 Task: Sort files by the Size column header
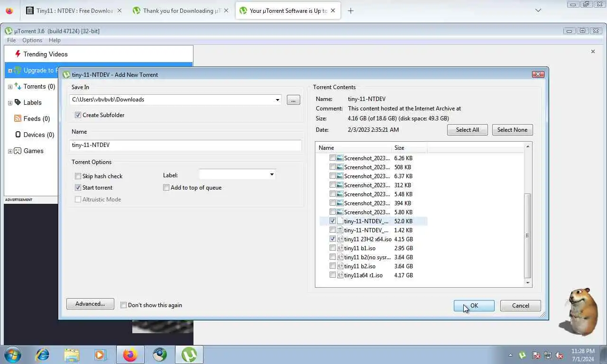click(409, 148)
